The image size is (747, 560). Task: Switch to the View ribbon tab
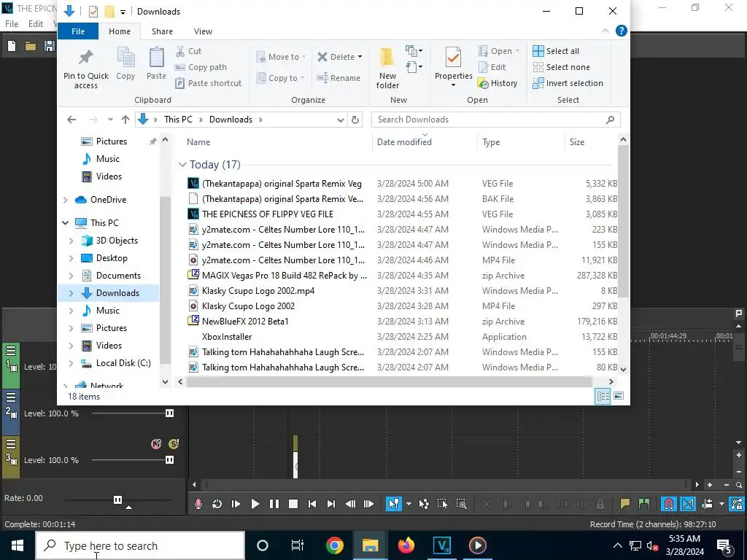[x=203, y=31]
